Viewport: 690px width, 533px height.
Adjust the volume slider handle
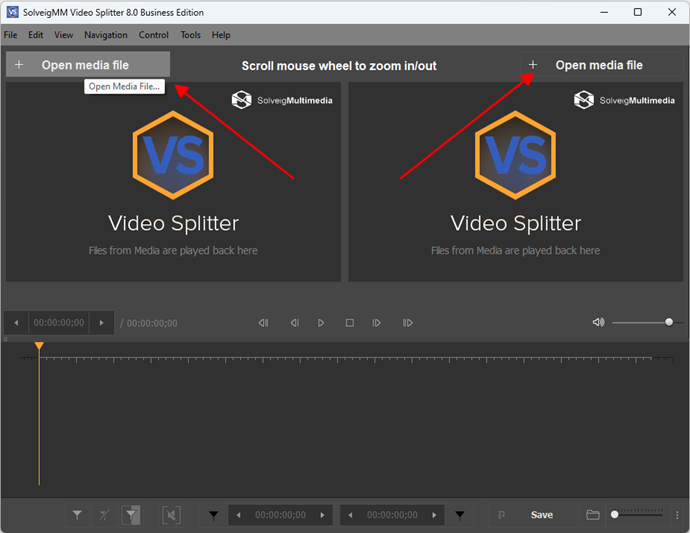click(669, 322)
